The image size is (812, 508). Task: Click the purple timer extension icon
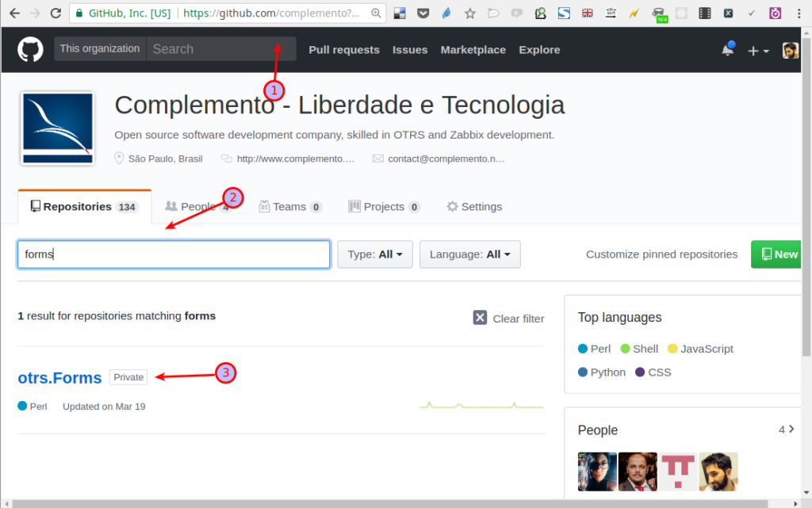coord(776,13)
